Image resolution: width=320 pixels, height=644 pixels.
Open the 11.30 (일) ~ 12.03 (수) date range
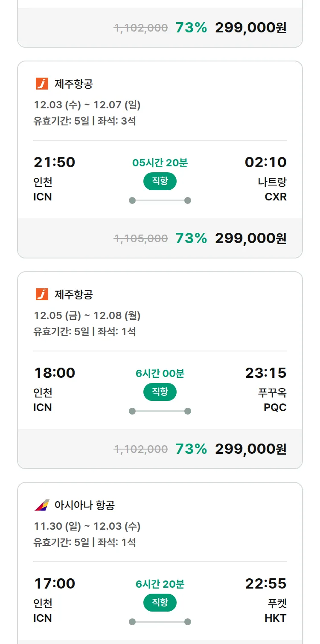[87, 526]
